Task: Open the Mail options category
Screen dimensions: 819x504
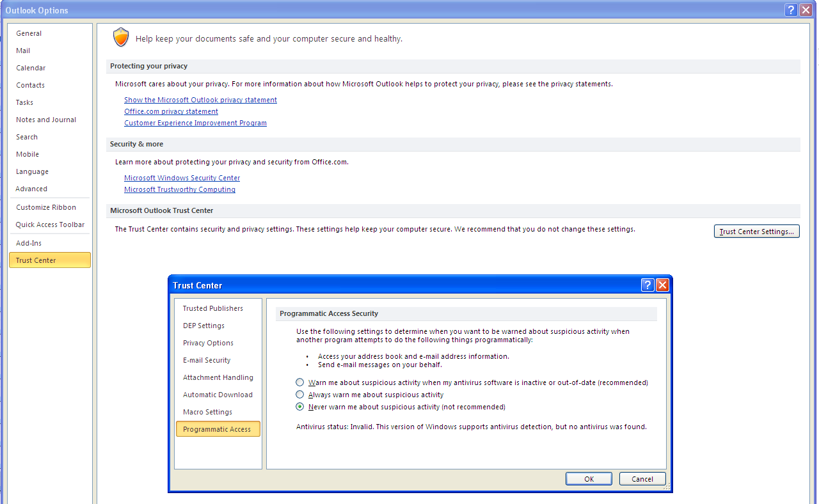Action: click(49, 51)
